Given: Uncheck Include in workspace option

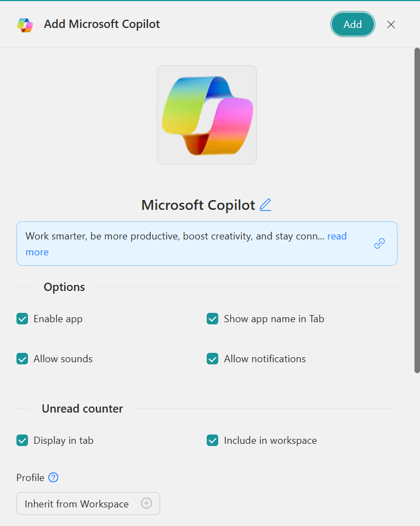Looking at the screenshot, I should coord(213,441).
